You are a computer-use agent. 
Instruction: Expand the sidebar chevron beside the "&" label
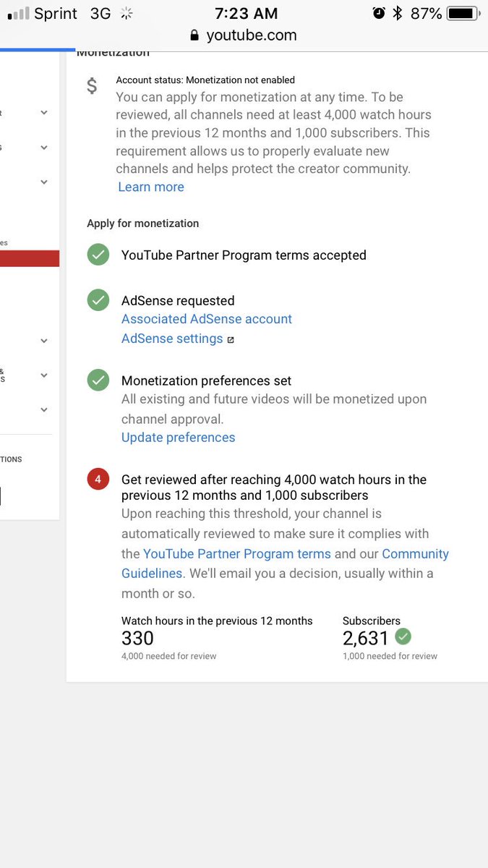(44, 375)
